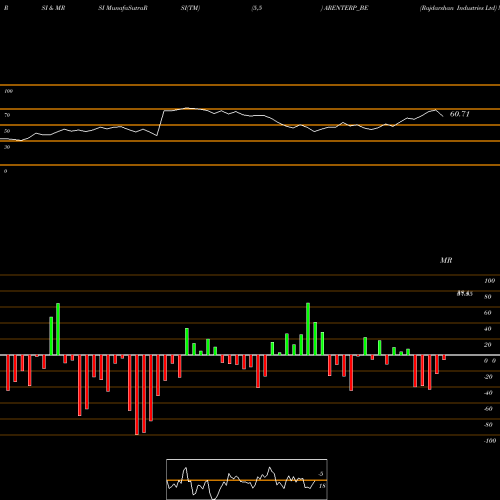Open the mini overview chart thumbnail
The width and height of the screenshot is (500, 500).
click(247, 479)
